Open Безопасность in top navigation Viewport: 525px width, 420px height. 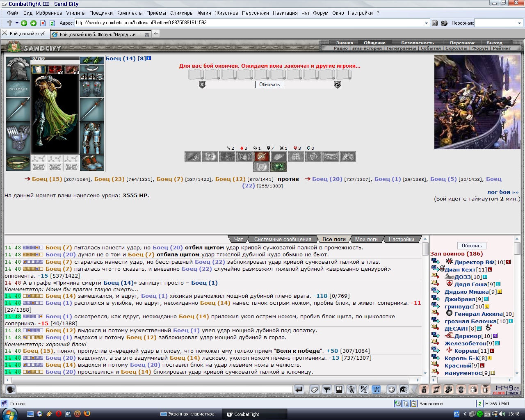point(417,43)
